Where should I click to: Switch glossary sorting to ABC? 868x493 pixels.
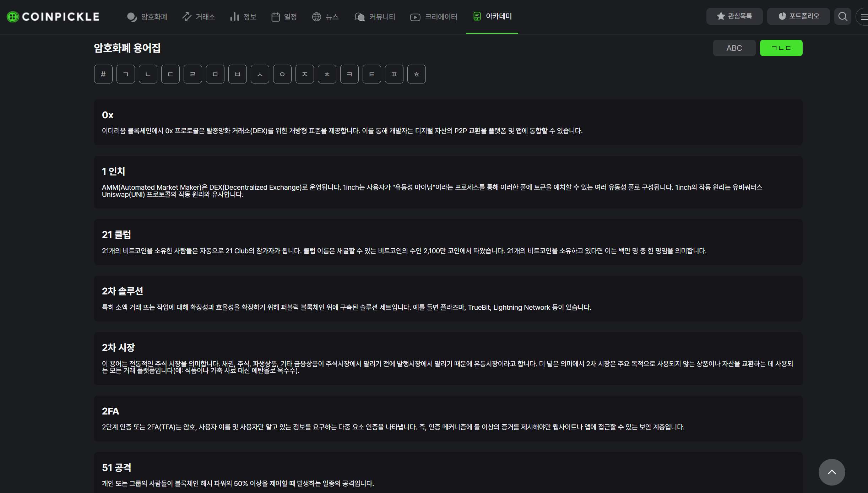[734, 48]
